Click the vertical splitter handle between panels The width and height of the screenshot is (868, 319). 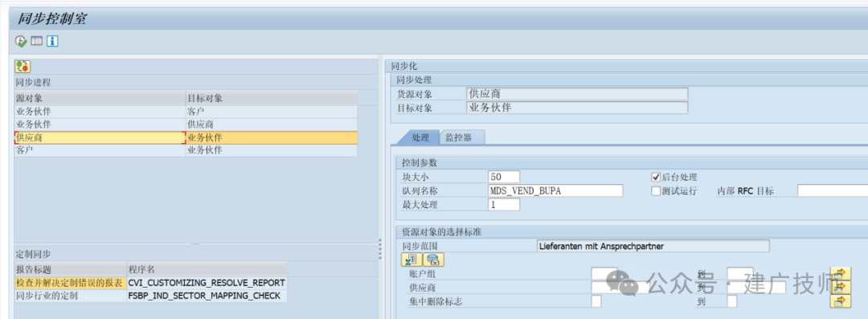pos(379,248)
